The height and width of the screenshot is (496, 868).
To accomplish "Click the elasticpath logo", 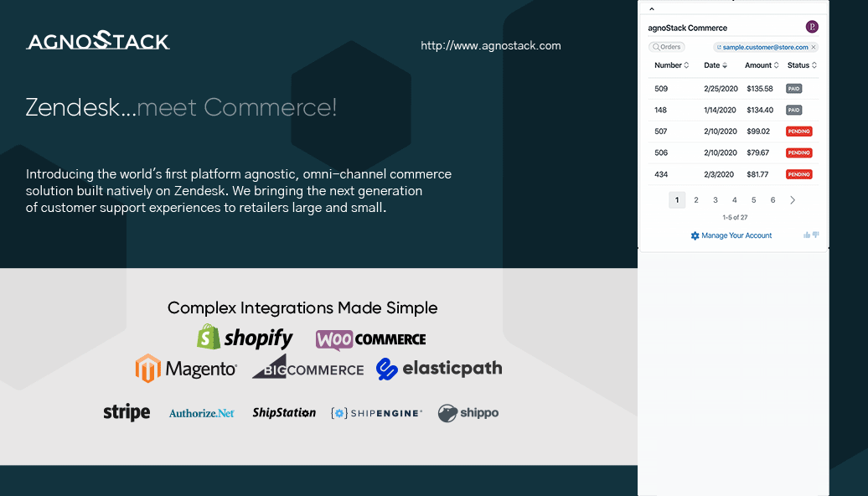I will tap(439, 369).
